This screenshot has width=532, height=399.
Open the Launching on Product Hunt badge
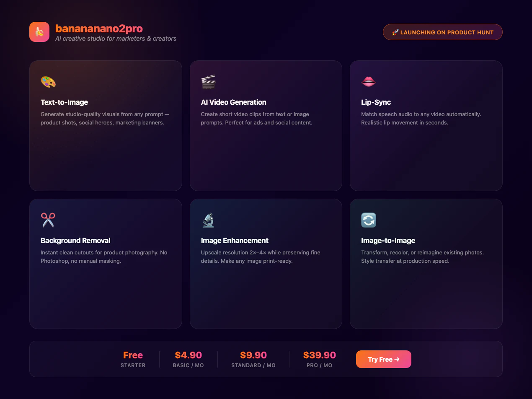tap(443, 32)
